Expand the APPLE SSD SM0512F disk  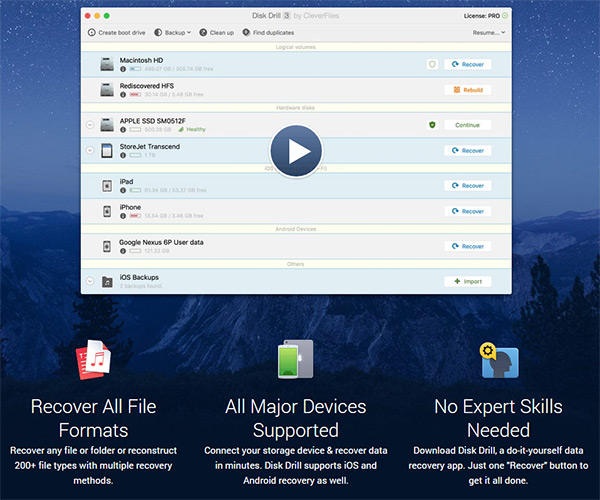tap(90, 125)
